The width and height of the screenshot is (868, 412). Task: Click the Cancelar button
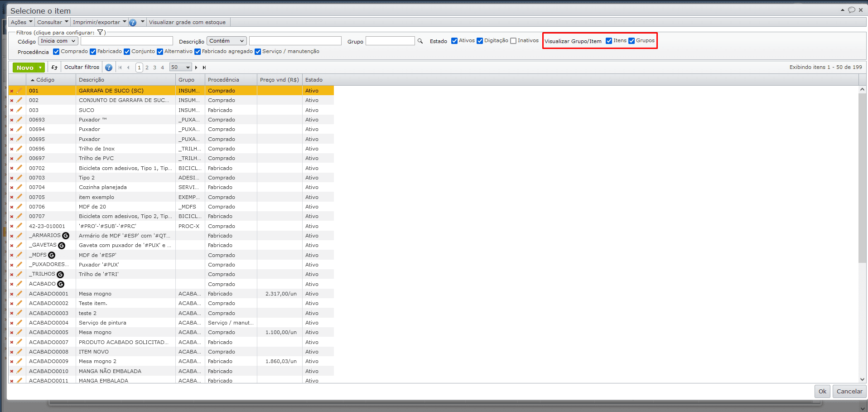849,392
